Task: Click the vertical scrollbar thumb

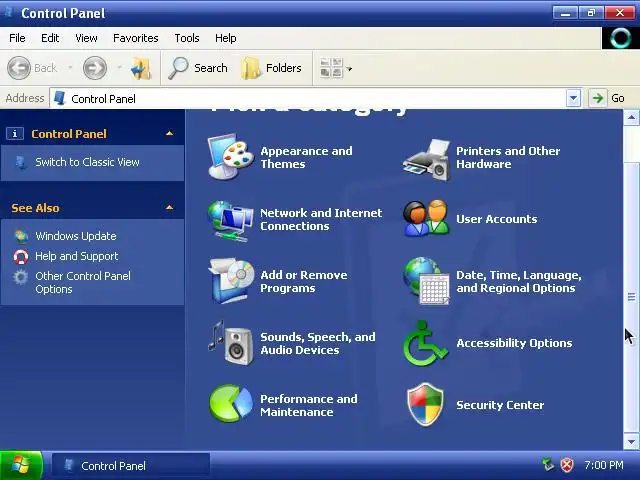Action: coord(631,297)
